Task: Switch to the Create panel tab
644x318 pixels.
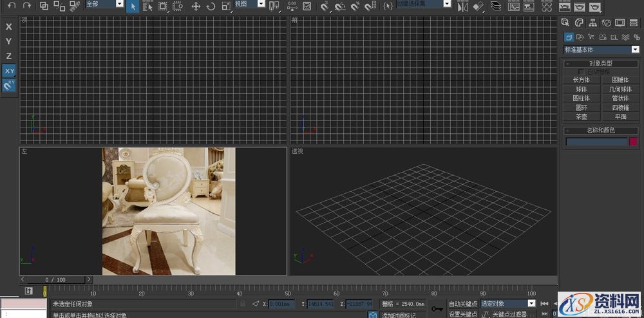Action: click(x=566, y=23)
